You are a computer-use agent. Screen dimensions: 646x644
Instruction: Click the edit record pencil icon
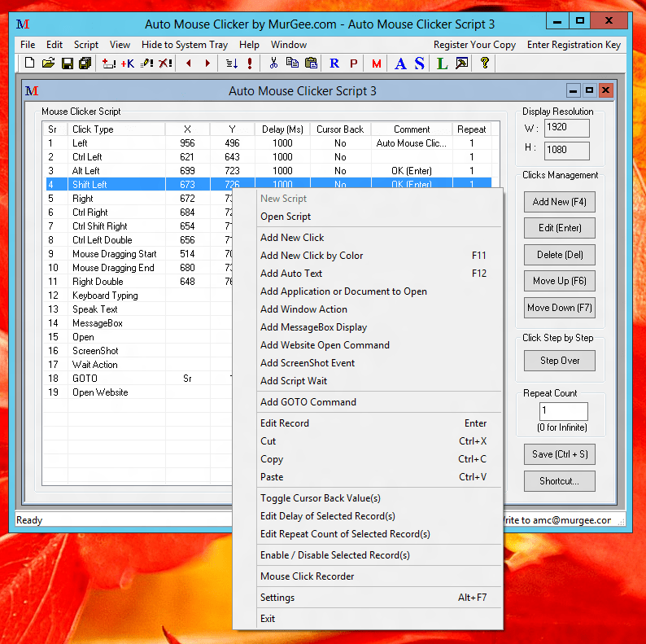point(146,63)
